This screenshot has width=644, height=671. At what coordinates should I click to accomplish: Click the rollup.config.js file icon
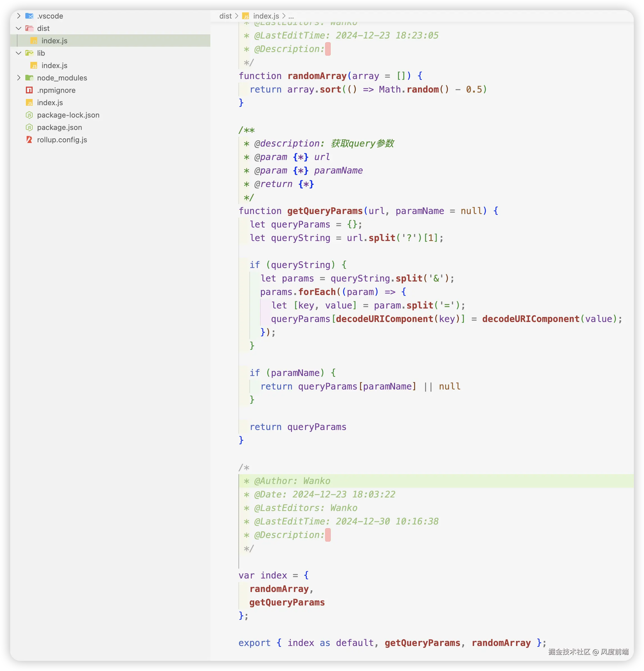[30, 140]
